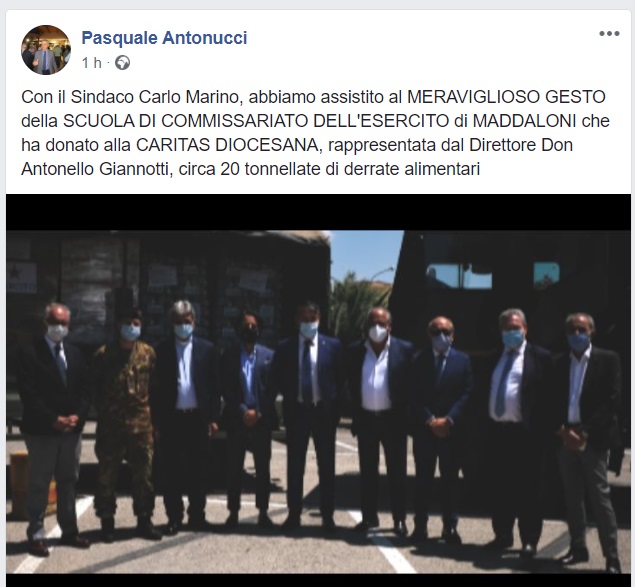635x587 pixels.
Task: Click the "20 tonnellate" phrase
Action: [271, 169]
